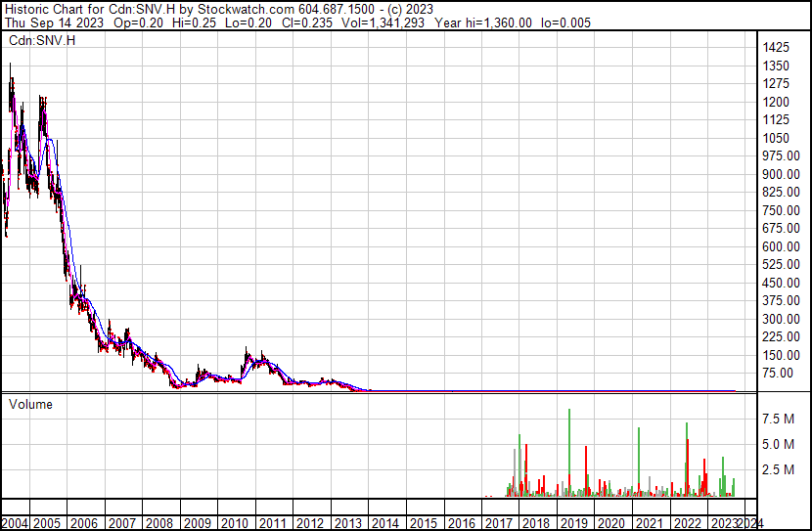Click the 600.00 price axis label

pyautogui.click(x=783, y=246)
